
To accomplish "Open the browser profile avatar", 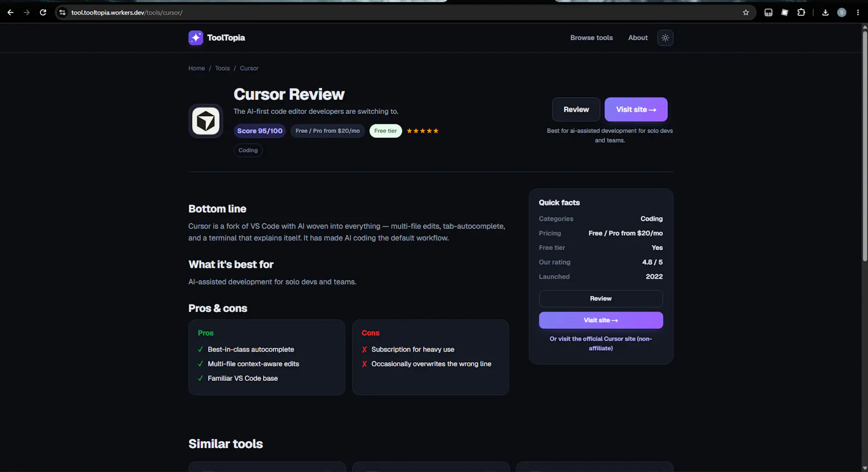I will [842, 12].
